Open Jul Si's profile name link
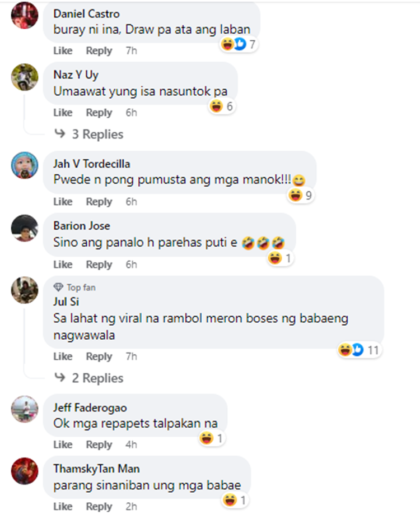Viewport: 420px width, 514px height. 66,302
